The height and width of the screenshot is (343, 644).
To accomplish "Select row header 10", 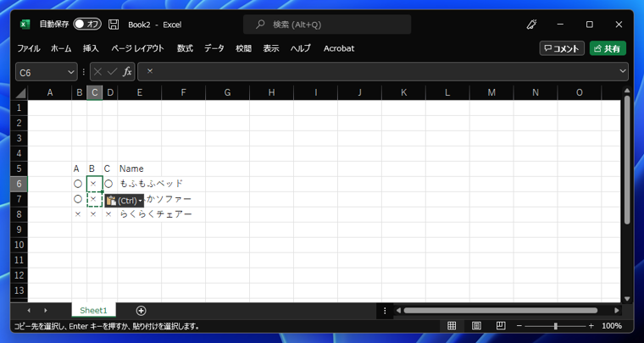I will tap(19, 245).
